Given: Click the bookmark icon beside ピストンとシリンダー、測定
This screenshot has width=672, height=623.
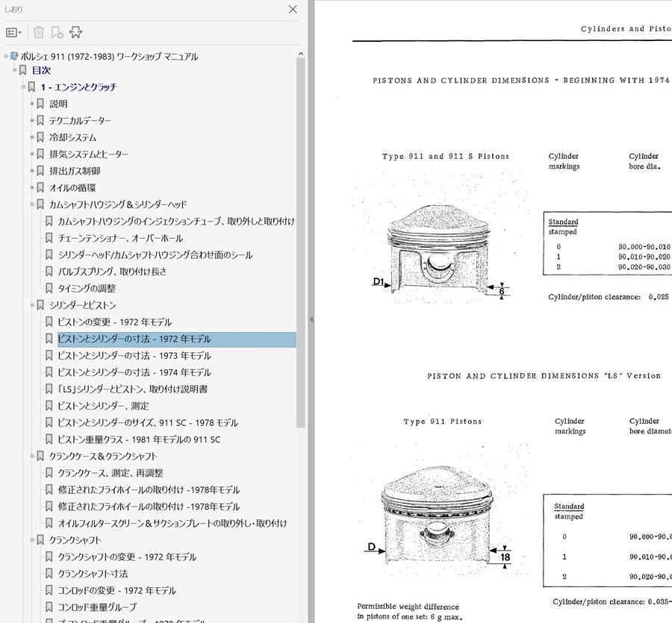Looking at the screenshot, I should 49,406.
